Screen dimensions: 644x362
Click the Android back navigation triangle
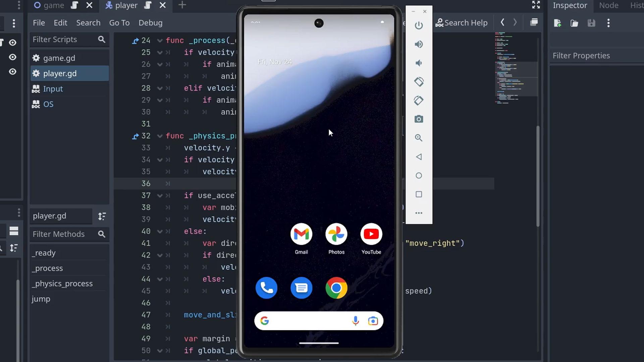click(x=419, y=157)
